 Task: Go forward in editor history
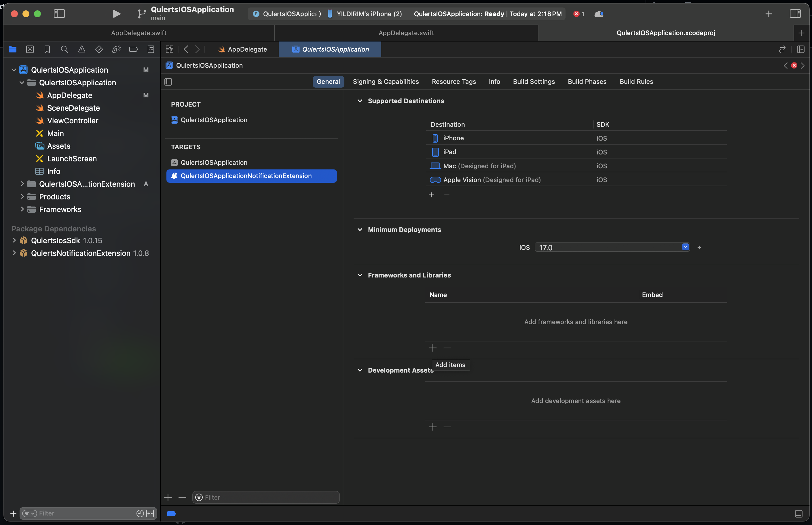198,50
